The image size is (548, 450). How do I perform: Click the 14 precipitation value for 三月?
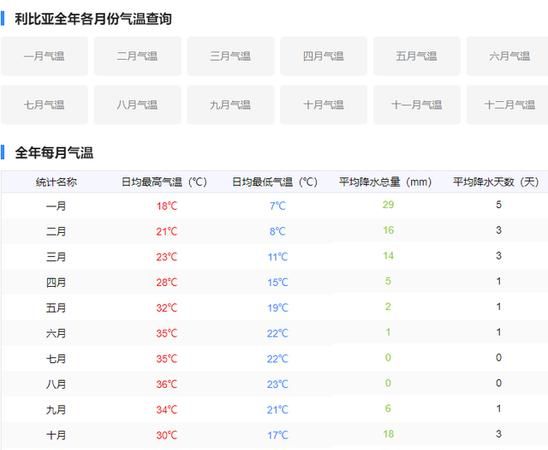(x=388, y=255)
